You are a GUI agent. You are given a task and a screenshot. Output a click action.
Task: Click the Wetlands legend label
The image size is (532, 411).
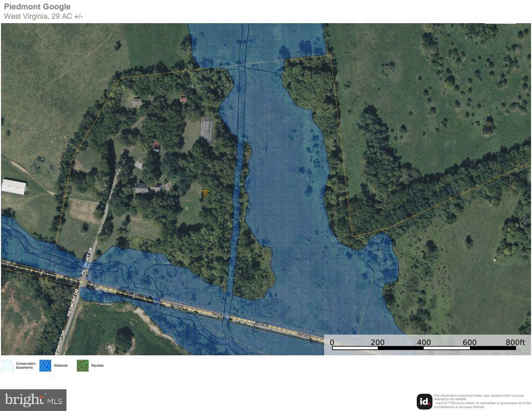(61, 366)
